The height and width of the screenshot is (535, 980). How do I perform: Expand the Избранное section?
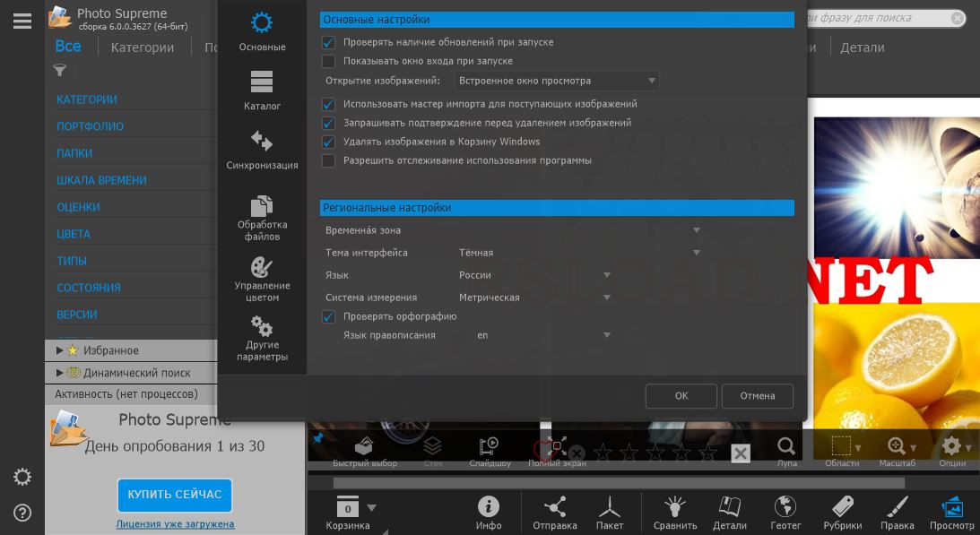click(59, 350)
